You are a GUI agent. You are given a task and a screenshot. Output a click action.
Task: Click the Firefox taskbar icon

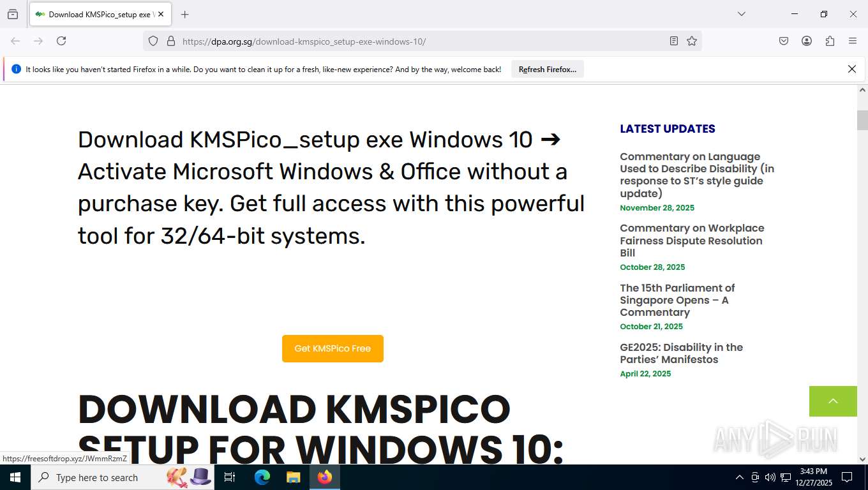(x=325, y=477)
